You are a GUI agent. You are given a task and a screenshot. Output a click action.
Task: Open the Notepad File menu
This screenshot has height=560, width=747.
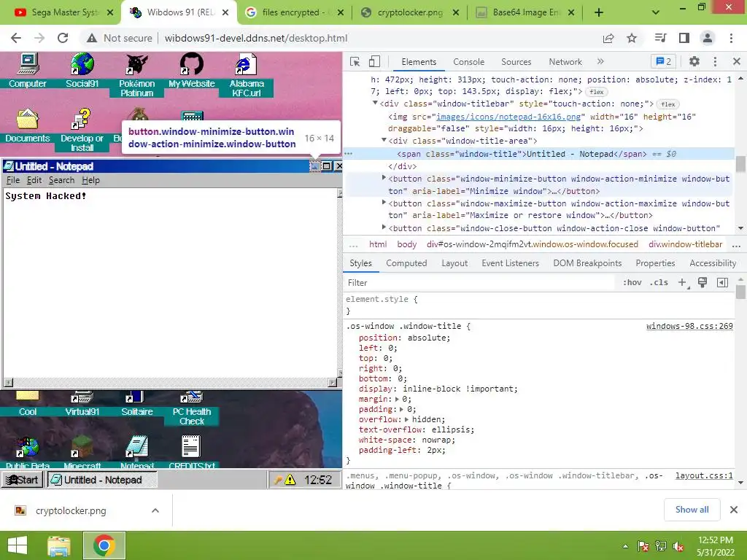coord(13,180)
